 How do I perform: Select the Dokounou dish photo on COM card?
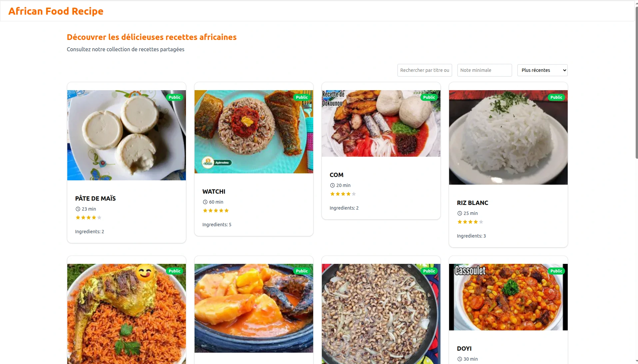click(381, 123)
